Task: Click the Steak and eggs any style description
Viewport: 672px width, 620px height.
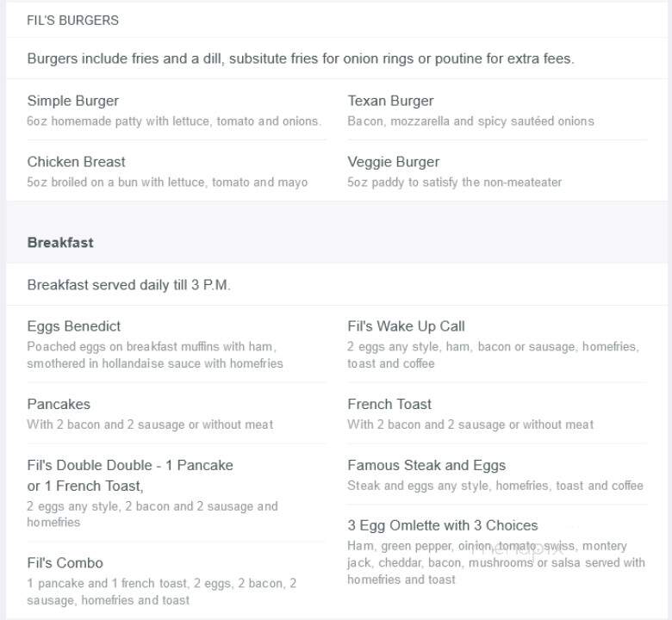Action: (x=495, y=486)
